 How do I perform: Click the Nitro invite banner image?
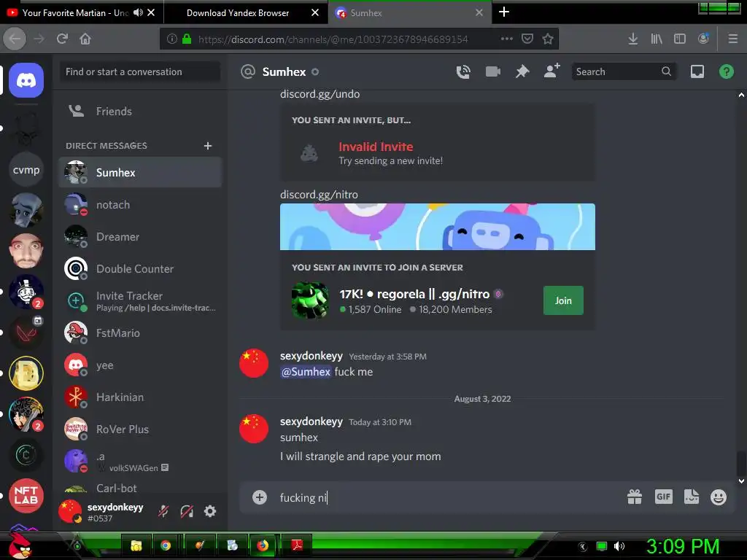438,227
